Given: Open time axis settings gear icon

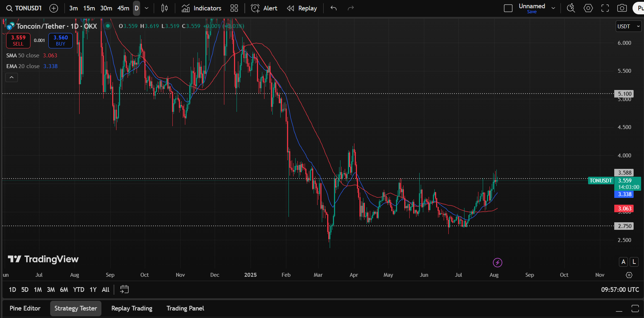Looking at the screenshot, I should pos(629,275).
